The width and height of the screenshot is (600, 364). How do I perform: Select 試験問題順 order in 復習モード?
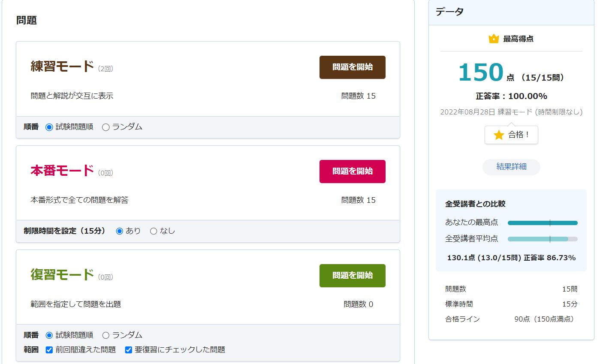pos(48,335)
